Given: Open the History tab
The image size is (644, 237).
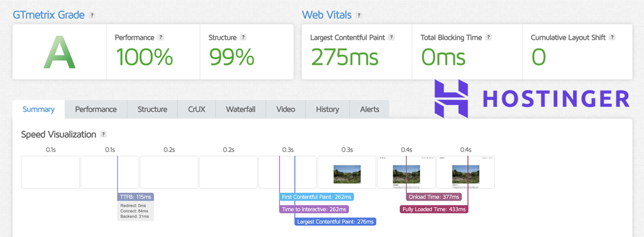Looking at the screenshot, I should tap(327, 109).
